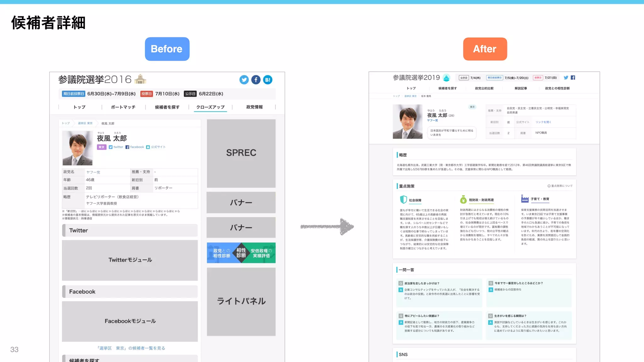Click ヤフー党 link in Before table

pyautogui.click(x=93, y=172)
